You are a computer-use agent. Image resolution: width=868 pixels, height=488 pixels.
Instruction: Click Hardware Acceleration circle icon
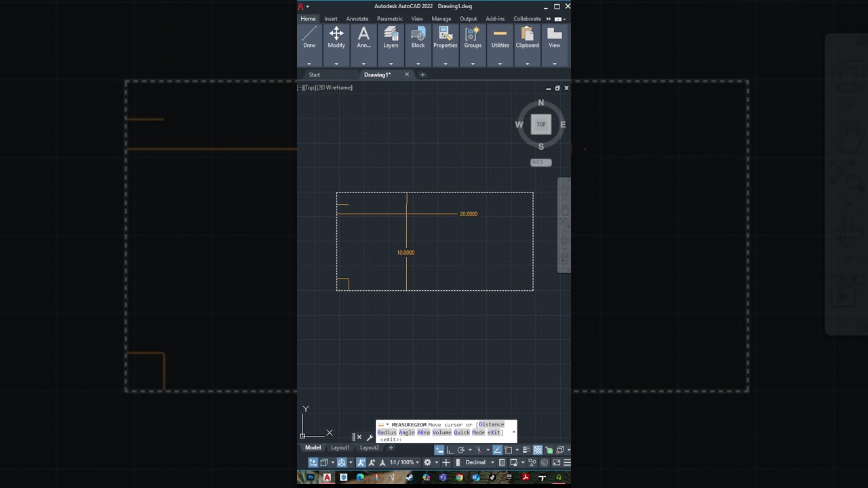coord(545,462)
